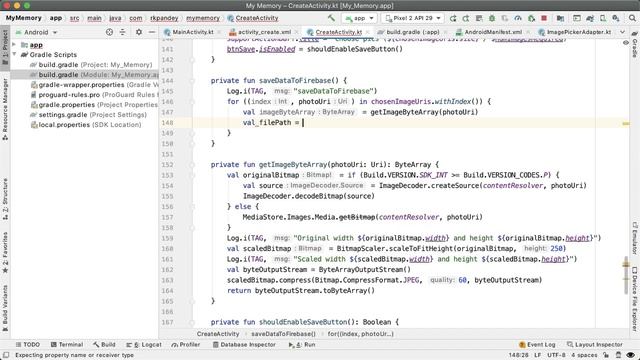Open the TODO tool window
640x360 pixels.
click(x=28, y=344)
